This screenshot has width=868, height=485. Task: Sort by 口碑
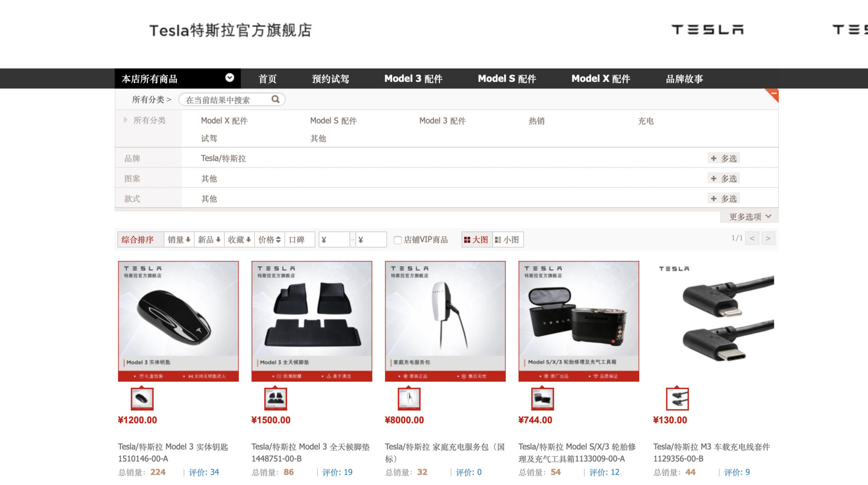click(x=300, y=240)
